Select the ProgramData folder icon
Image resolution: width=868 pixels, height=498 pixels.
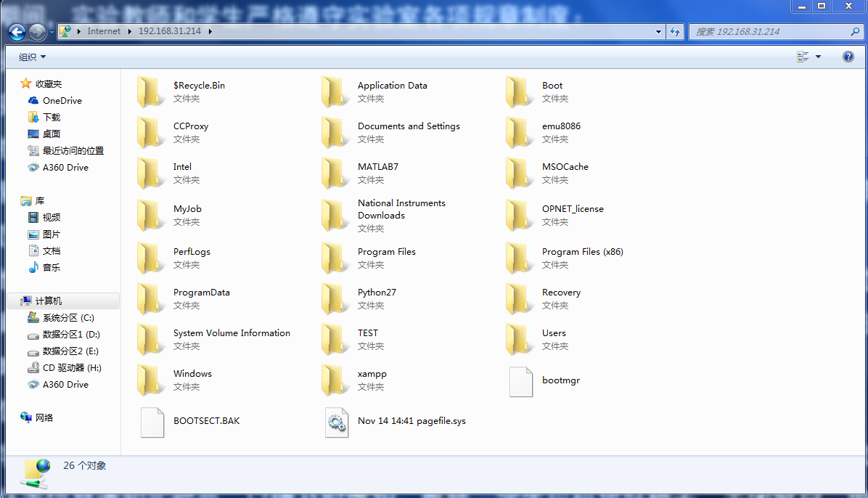click(x=150, y=299)
